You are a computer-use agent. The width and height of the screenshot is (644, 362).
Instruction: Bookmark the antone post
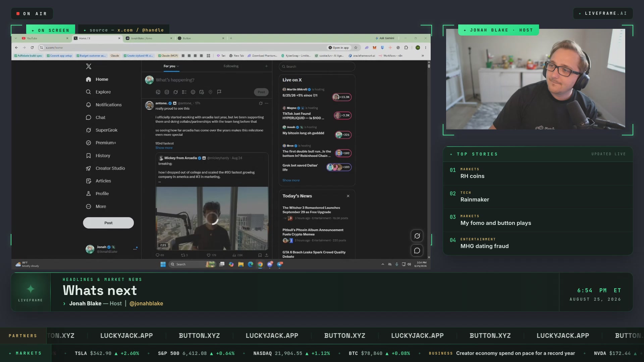coord(260,255)
